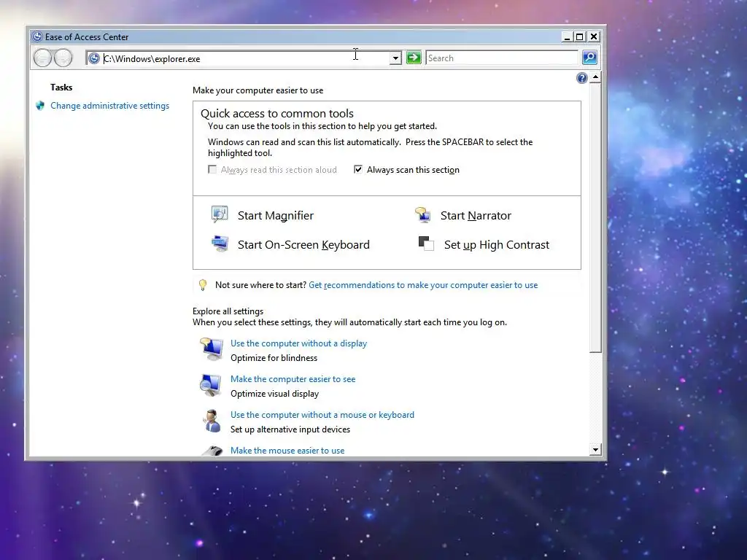The image size is (747, 560).
Task: Start On-Screen Keyboard
Action: click(303, 245)
